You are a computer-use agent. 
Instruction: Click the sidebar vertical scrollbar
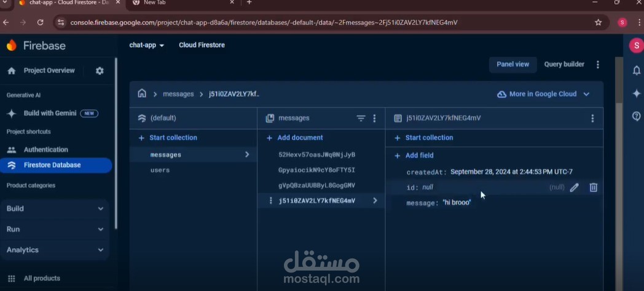point(116,143)
